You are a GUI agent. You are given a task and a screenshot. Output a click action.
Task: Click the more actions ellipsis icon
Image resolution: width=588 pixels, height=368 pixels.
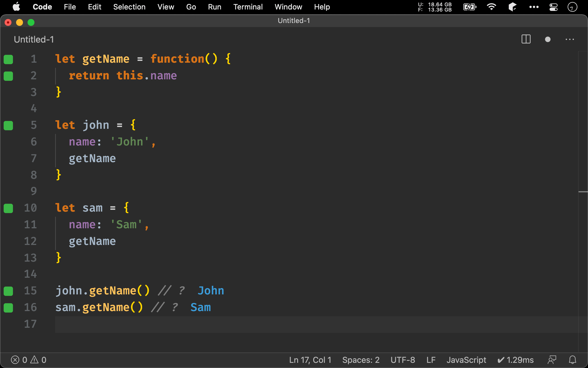click(x=570, y=39)
